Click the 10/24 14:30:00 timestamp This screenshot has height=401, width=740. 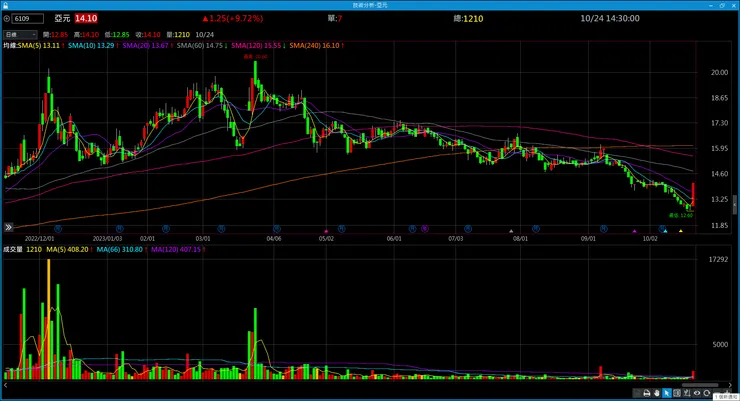click(x=610, y=18)
